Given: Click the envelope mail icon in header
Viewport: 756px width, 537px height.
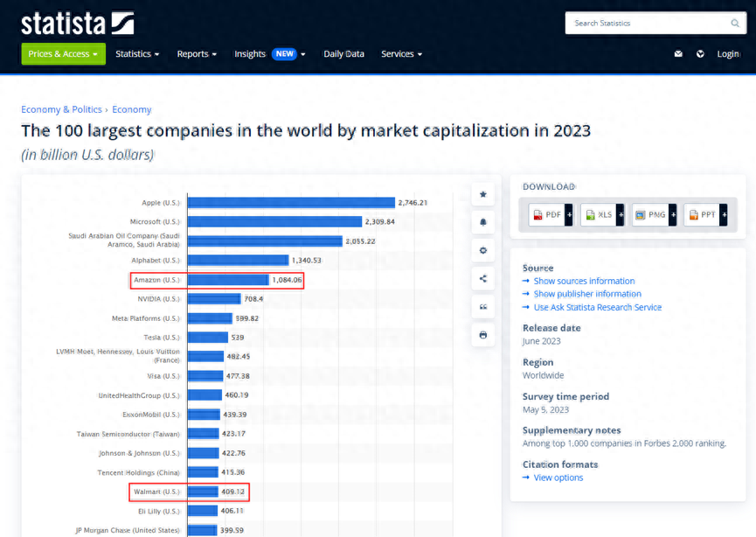Looking at the screenshot, I should click(x=678, y=54).
